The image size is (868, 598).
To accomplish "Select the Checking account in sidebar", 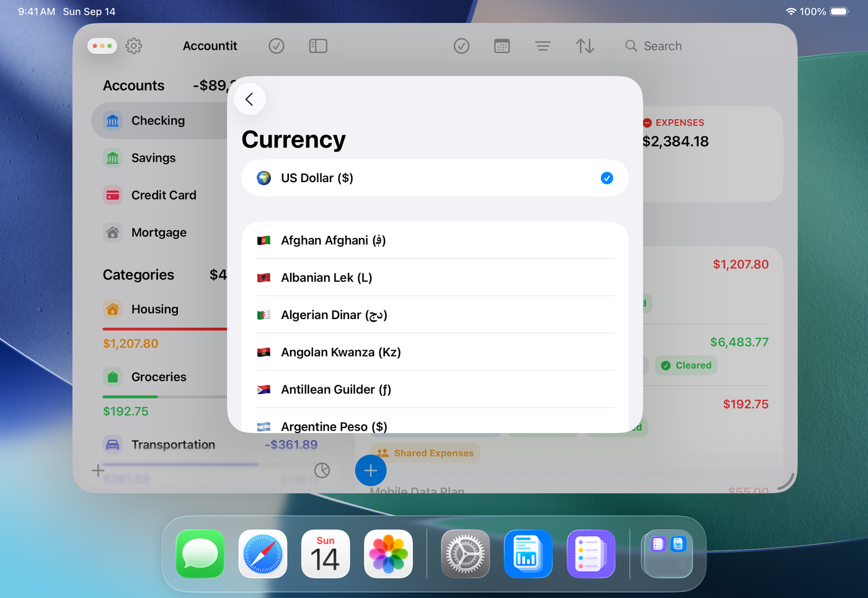I will point(158,121).
